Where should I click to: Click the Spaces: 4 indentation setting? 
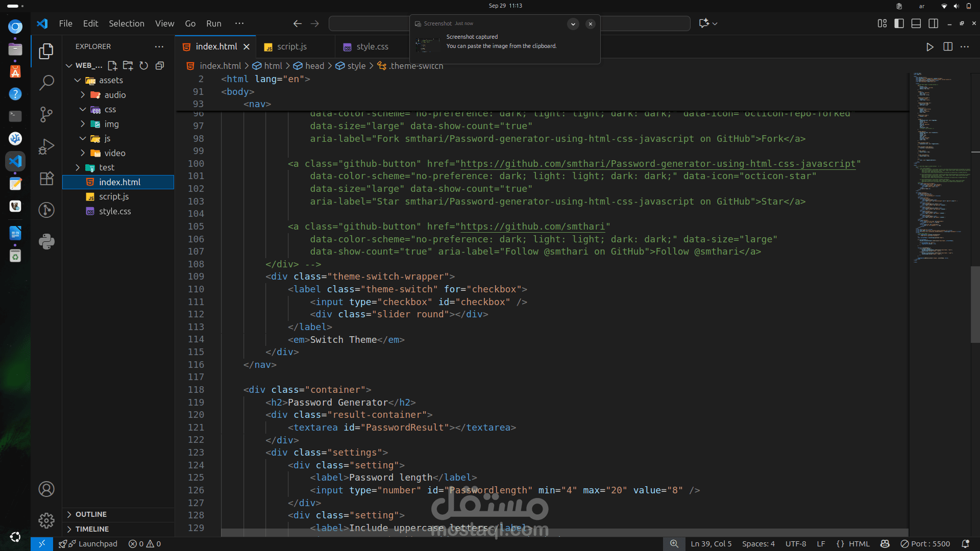click(758, 544)
